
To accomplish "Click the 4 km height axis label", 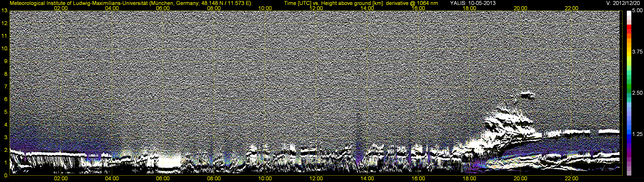I will pos(6,125).
